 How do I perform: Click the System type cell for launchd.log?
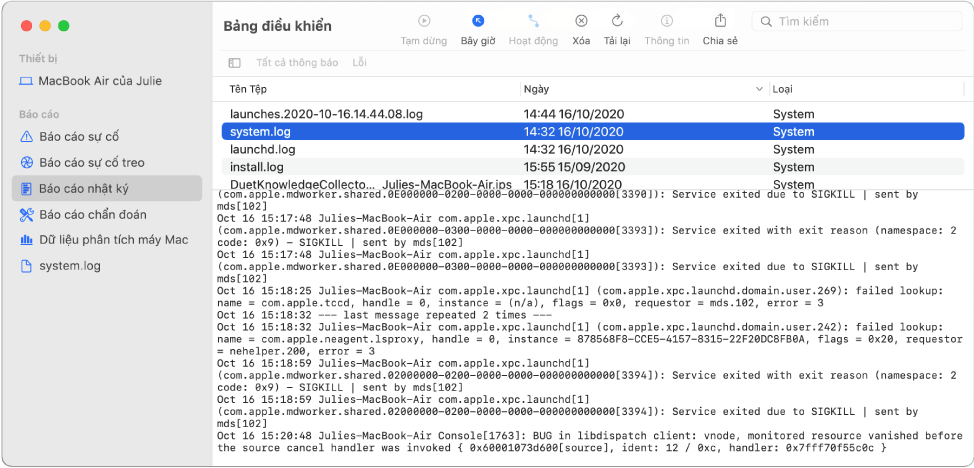coord(793,150)
